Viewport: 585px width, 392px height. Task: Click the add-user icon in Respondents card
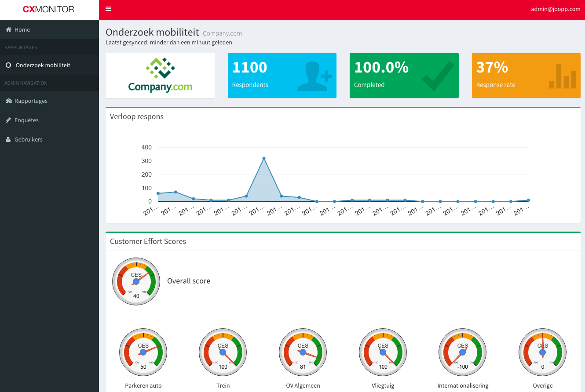point(314,76)
